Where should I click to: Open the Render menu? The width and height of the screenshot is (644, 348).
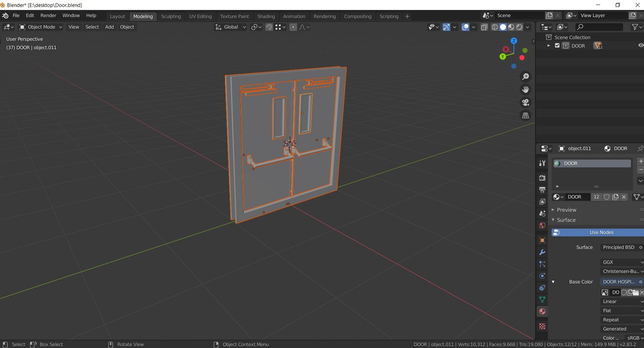pos(48,15)
